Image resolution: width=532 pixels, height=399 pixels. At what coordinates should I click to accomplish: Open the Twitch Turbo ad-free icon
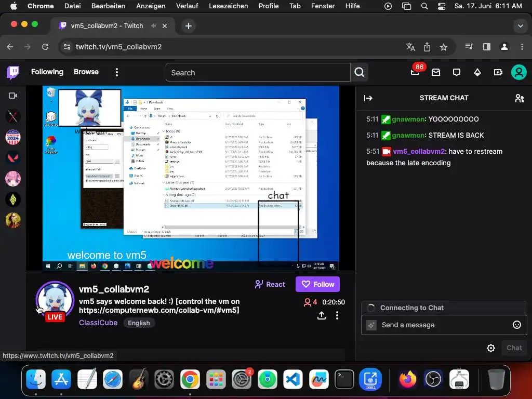tap(498, 72)
